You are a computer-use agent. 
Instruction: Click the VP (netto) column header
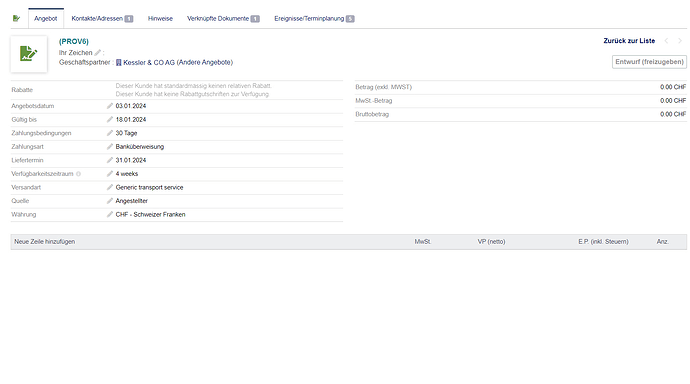click(x=492, y=241)
